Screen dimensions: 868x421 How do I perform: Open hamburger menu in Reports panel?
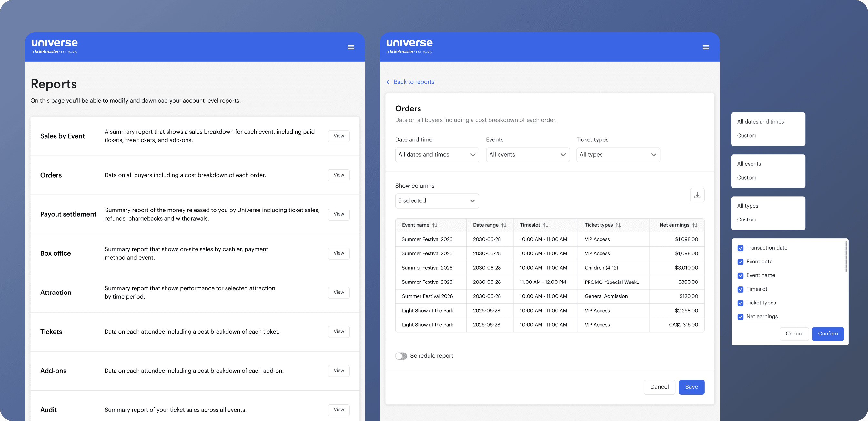351,47
